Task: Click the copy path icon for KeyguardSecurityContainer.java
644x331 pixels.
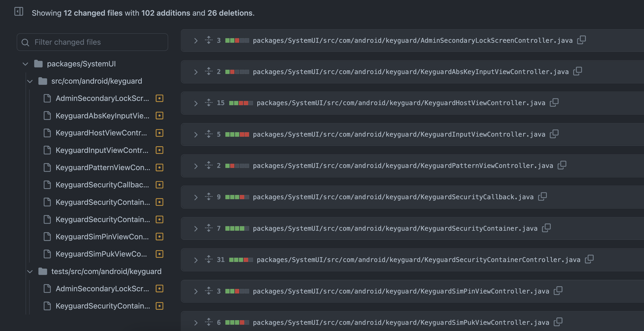Action: click(547, 227)
